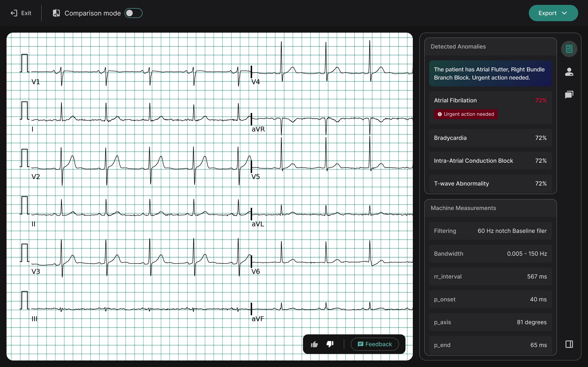588x367 pixels.
Task: Click the Atrial Flutter summary message
Action: pyautogui.click(x=490, y=74)
